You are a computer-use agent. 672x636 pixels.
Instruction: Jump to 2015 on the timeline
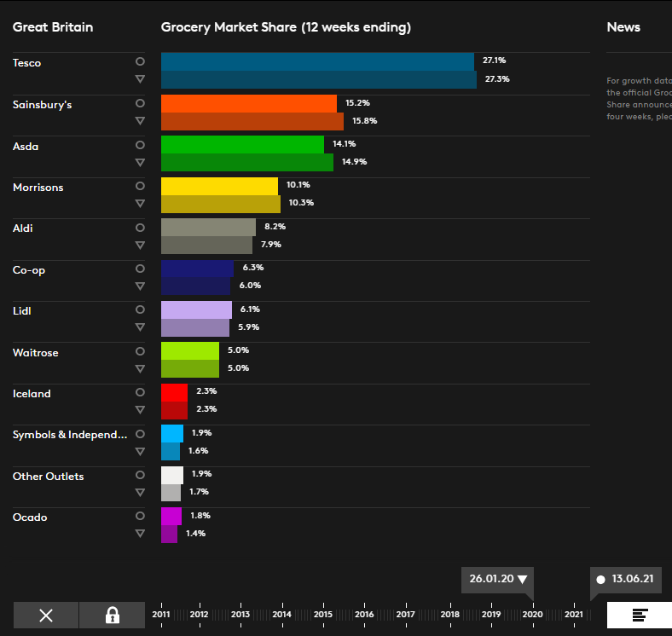[323, 615]
